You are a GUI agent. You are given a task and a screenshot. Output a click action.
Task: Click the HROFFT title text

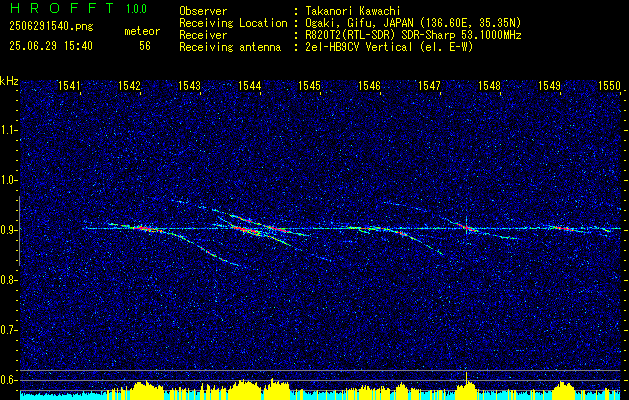(62, 8)
